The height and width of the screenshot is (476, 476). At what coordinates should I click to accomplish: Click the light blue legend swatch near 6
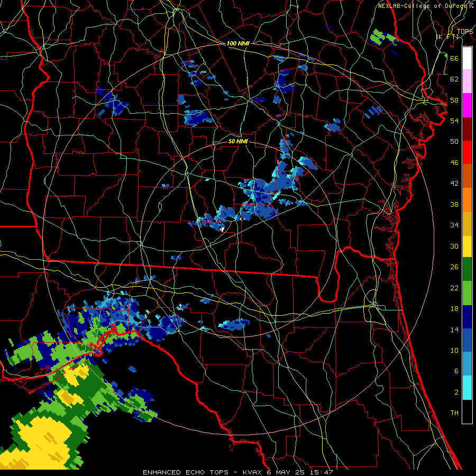[x=467, y=364]
